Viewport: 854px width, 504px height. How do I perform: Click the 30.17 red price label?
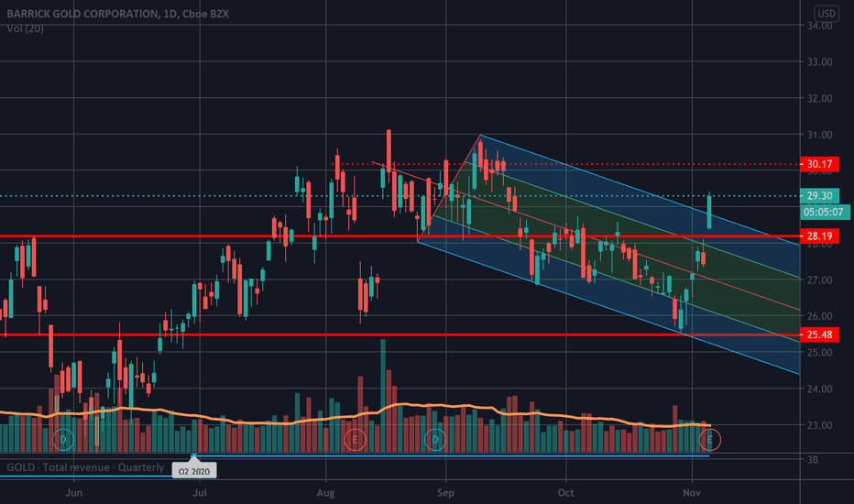(819, 164)
